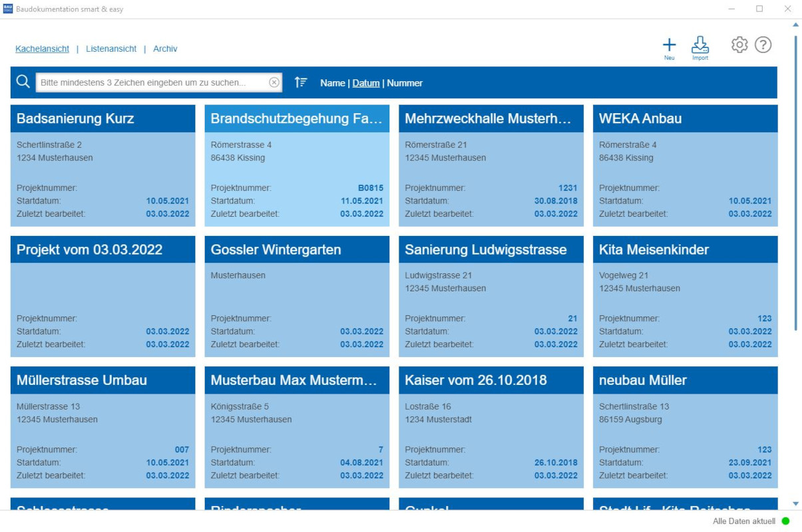Open the WEKA Anbau project tile

pyautogui.click(x=686, y=166)
